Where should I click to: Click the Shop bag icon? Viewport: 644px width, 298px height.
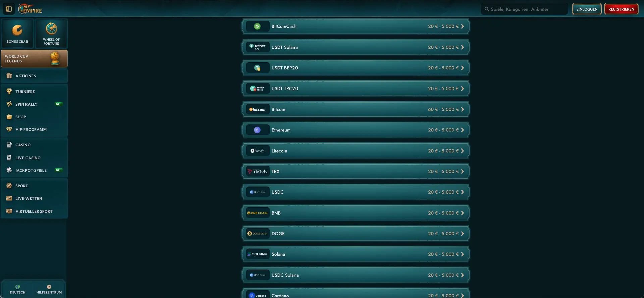pos(9,117)
